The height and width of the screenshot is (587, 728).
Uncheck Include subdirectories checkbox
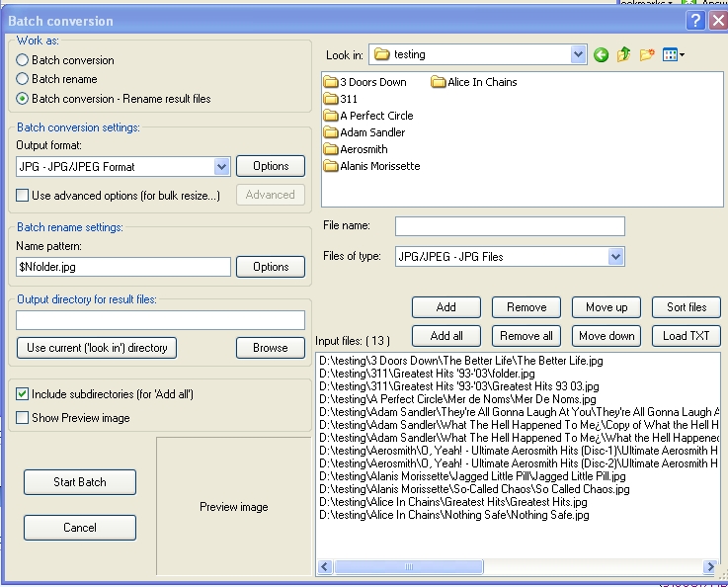pyautogui.click(x=23, y=394)
